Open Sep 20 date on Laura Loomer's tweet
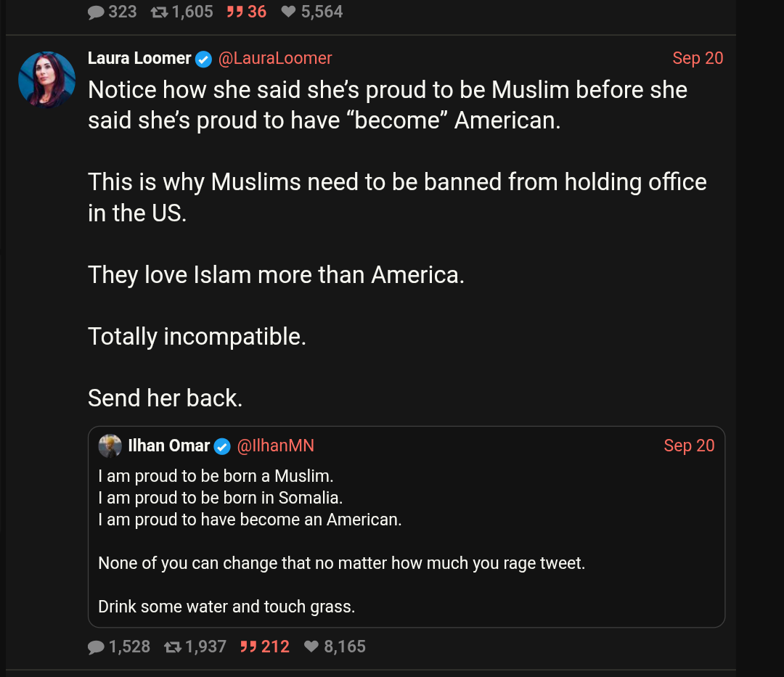784x677 pixels. pyautogui.click(x=698, y=58)
